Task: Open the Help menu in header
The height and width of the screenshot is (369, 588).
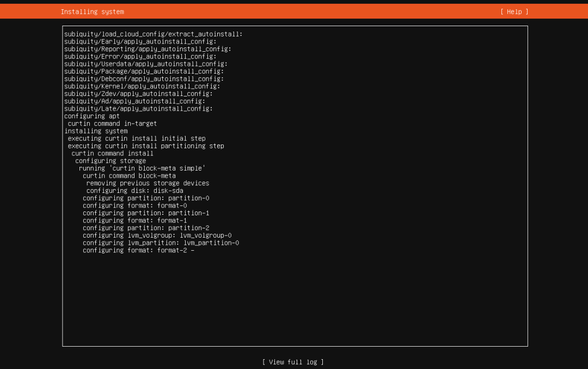Action: tap(514, 11)
